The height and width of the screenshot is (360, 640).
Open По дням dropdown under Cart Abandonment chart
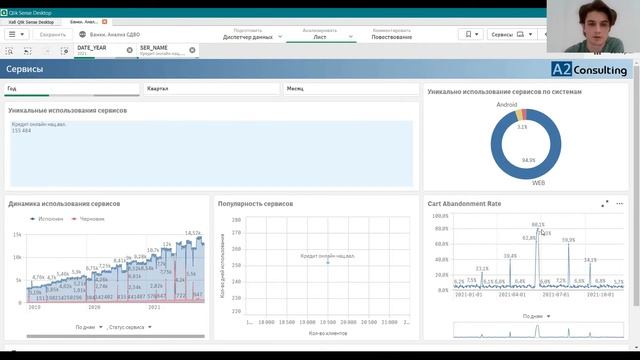(x=536, y=316)
